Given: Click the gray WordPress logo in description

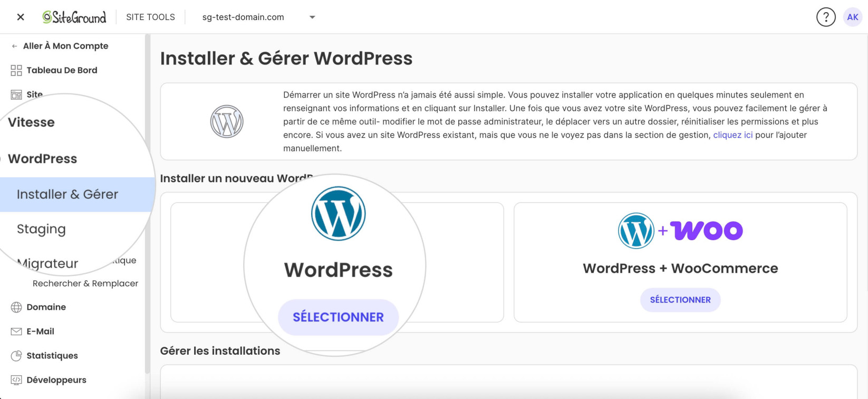Looking at the screenshot, I should pos(227,121).
